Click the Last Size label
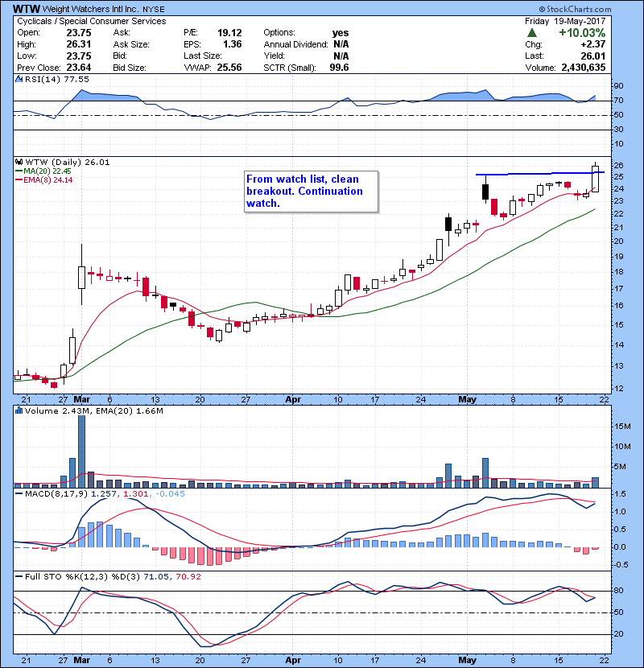 tap(202, 56)
